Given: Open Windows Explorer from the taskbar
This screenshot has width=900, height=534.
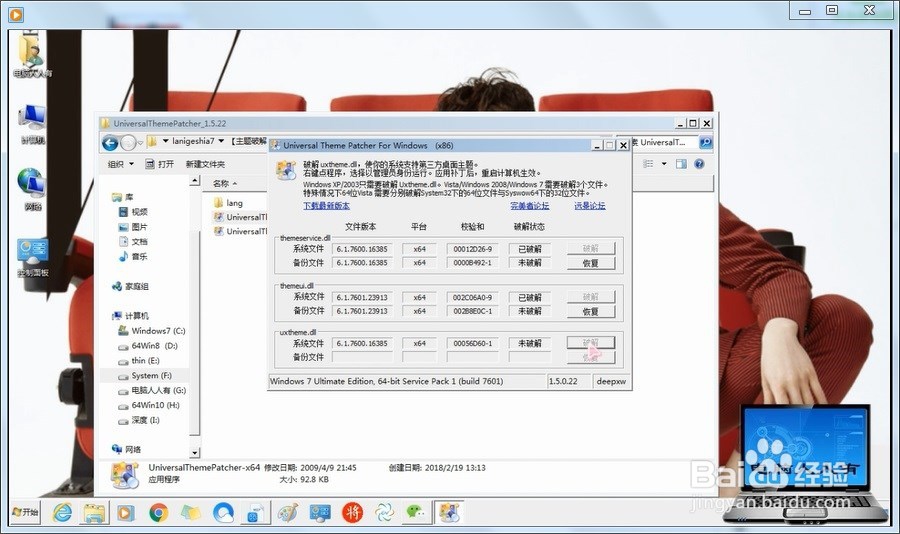Looking at the screenshot, I should pyautogui.click(x=94, y=512).
